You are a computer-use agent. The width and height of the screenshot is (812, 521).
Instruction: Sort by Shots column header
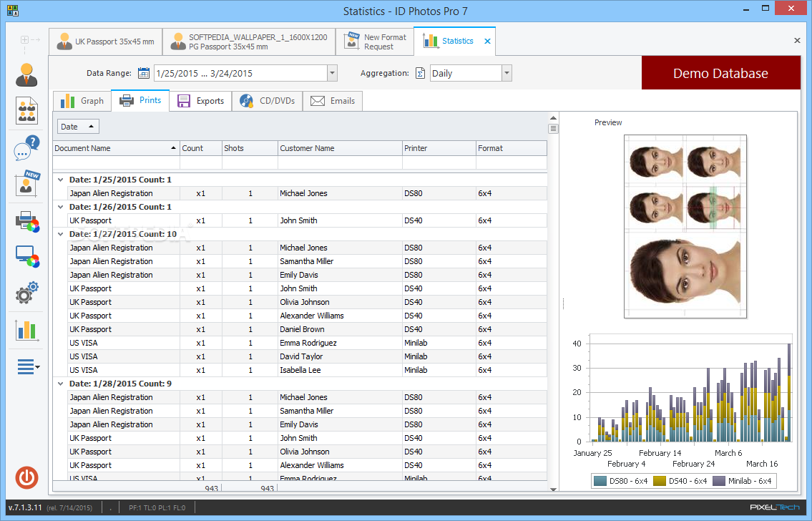250,148
